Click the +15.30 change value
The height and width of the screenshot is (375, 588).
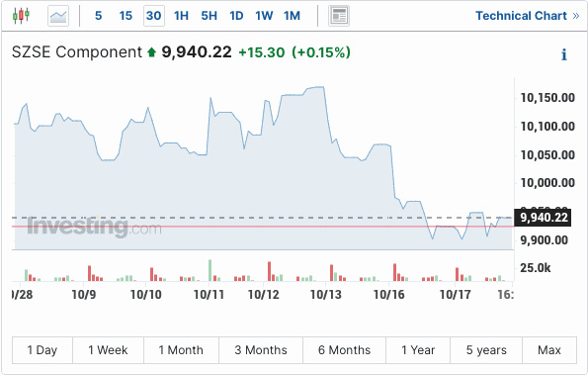[261, 52]
